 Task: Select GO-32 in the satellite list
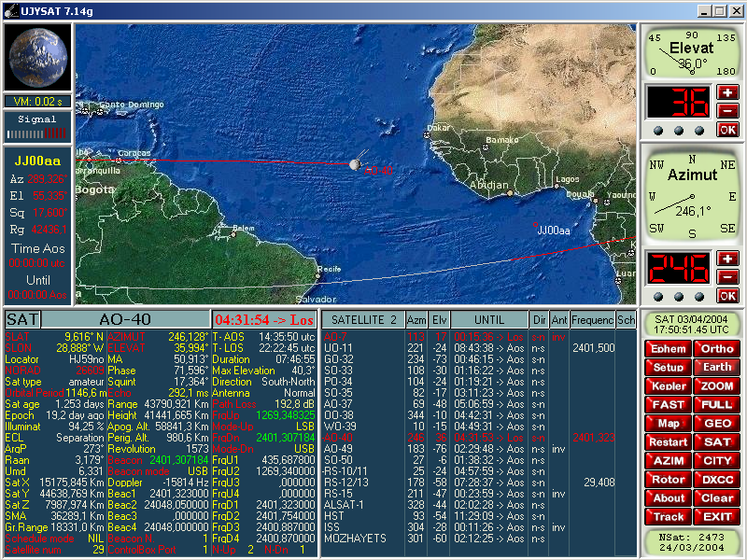[x=479, y=359]
